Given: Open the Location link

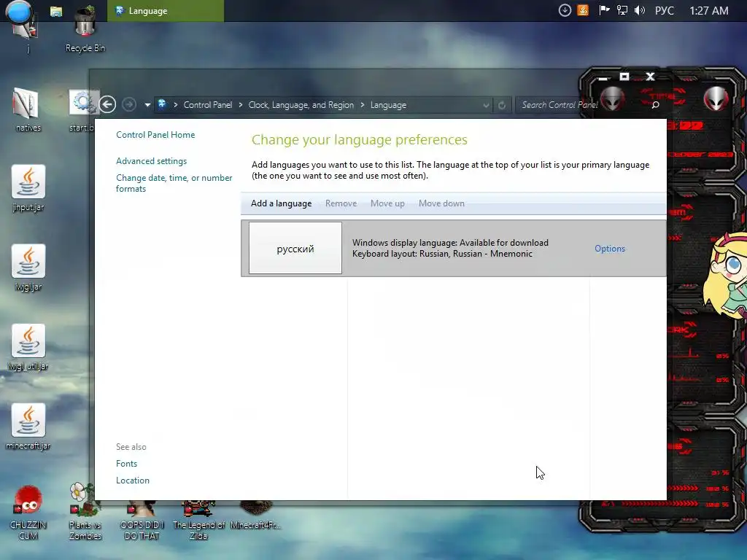Looking at the screenshot, I should click(133, 481).
